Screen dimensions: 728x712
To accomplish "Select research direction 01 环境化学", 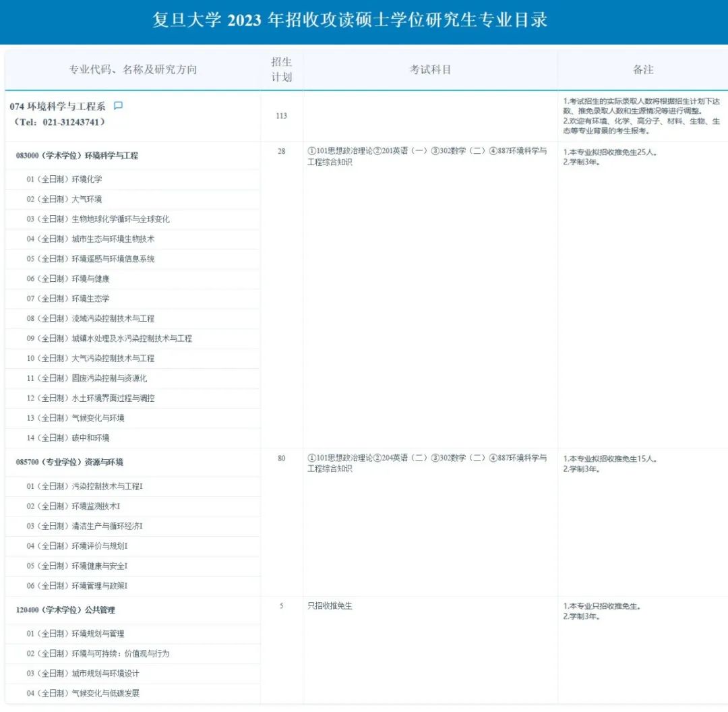I will coord(65,179).
